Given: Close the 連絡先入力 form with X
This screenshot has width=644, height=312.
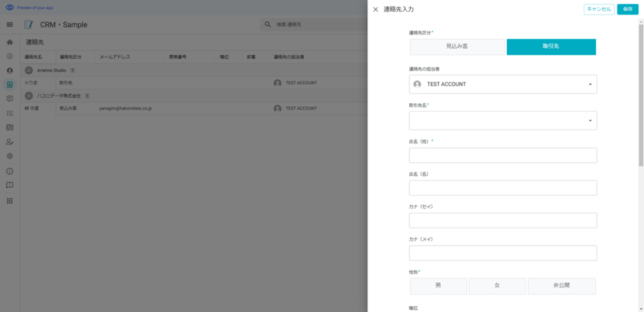Looking at the screenshot, I should pos(375,9).
